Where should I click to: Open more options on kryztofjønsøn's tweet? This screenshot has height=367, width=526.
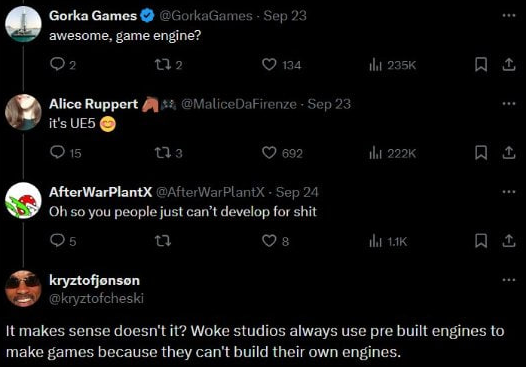click(509, 280)
